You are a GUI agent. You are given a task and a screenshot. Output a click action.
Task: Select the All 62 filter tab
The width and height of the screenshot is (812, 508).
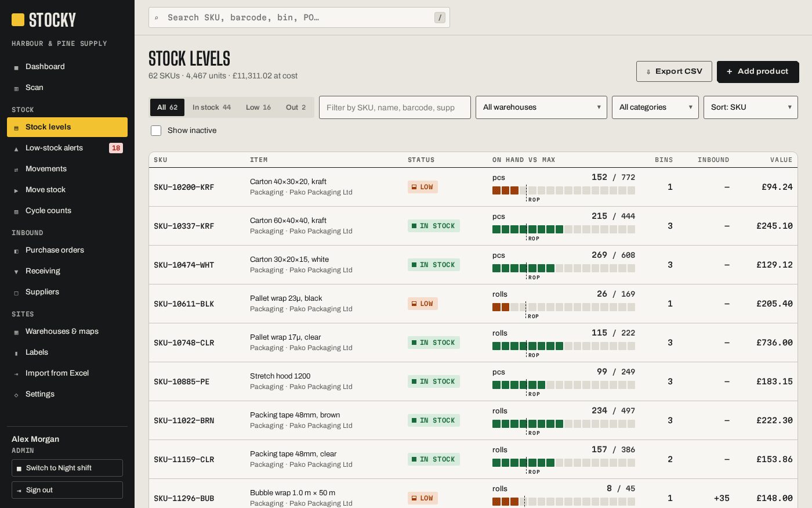168,107
